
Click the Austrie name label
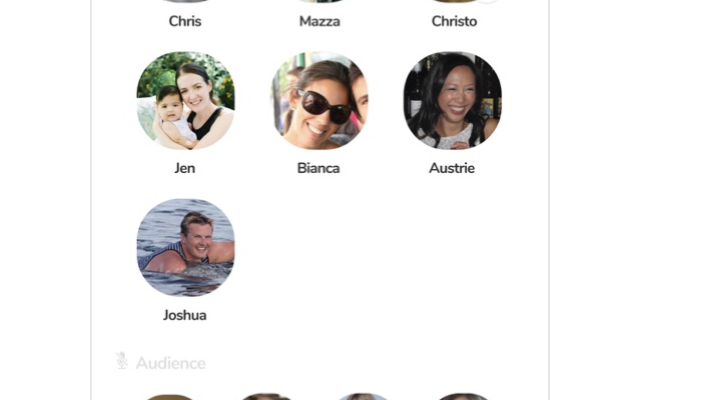click(x=452, y=168)
